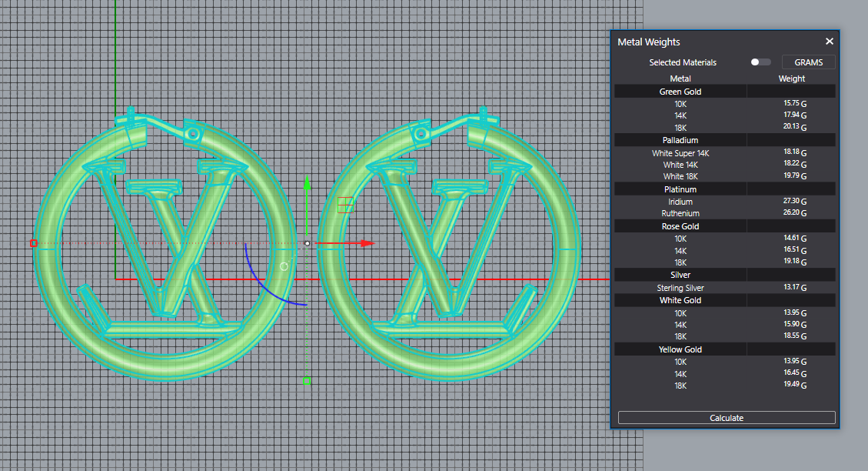Click the gumball center origin point
Screen dimensions: 868x471
307,243
